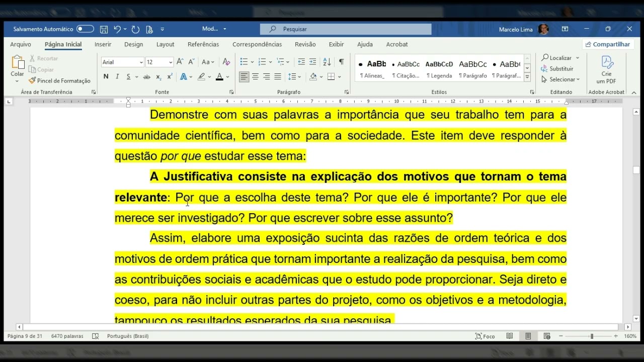Expand the styles gallery with the More arrow
The width and height of the screenshot is (644, 362).
click(x=527, y=77)
